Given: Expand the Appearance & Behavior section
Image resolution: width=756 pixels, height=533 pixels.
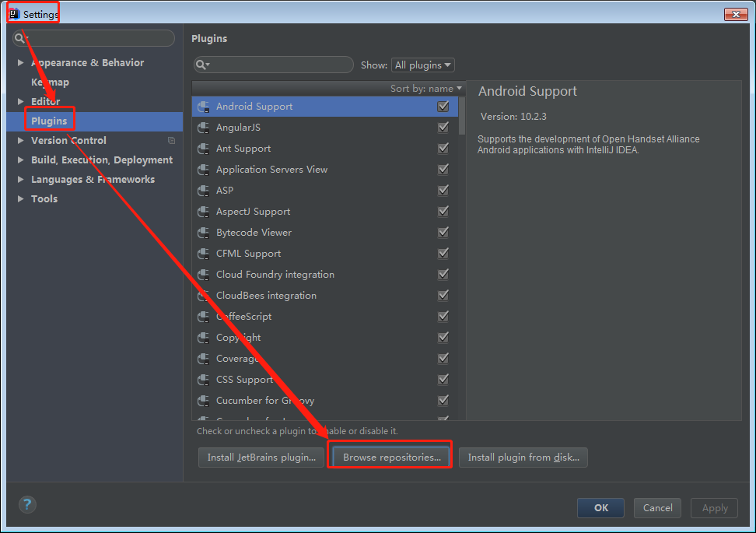Looking at the screenshot, I should [20, 63].
